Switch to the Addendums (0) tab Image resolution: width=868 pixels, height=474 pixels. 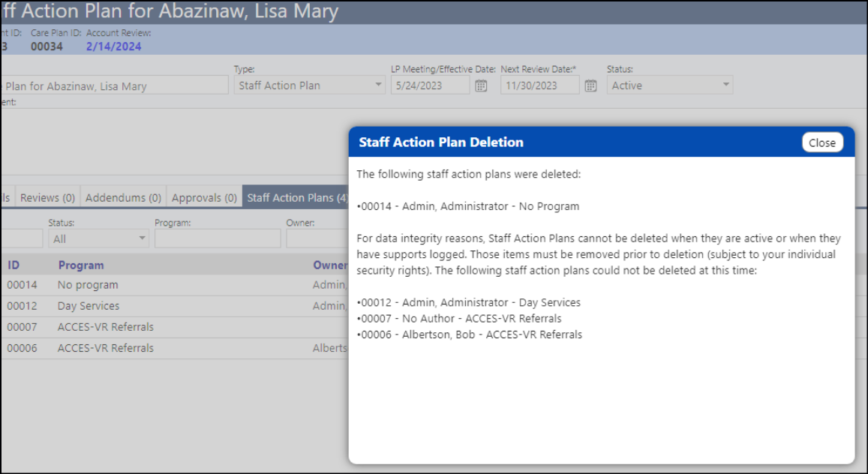(123, 197)
